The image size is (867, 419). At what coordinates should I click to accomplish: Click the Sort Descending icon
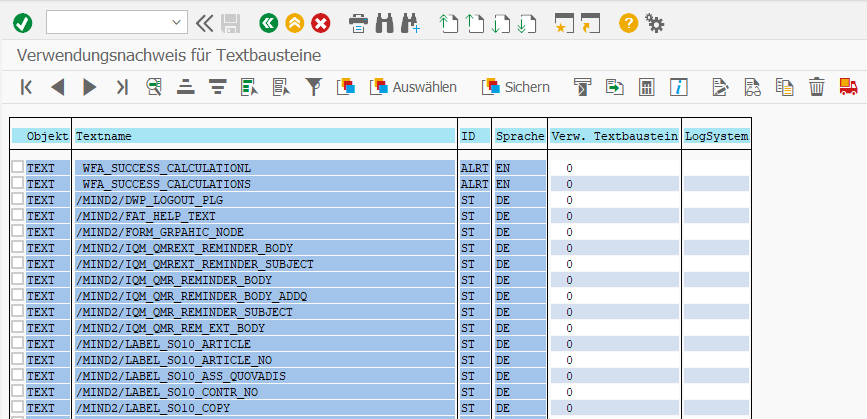(x=218, y=87)
